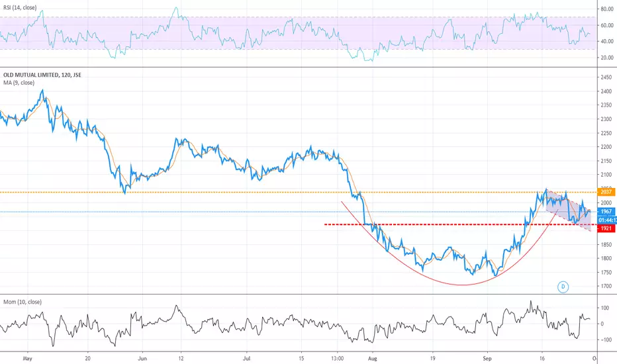The height and width of the screenshot is (364, 617).
Task: Click the 1700 price axis value
Action: tap(606, 286)
